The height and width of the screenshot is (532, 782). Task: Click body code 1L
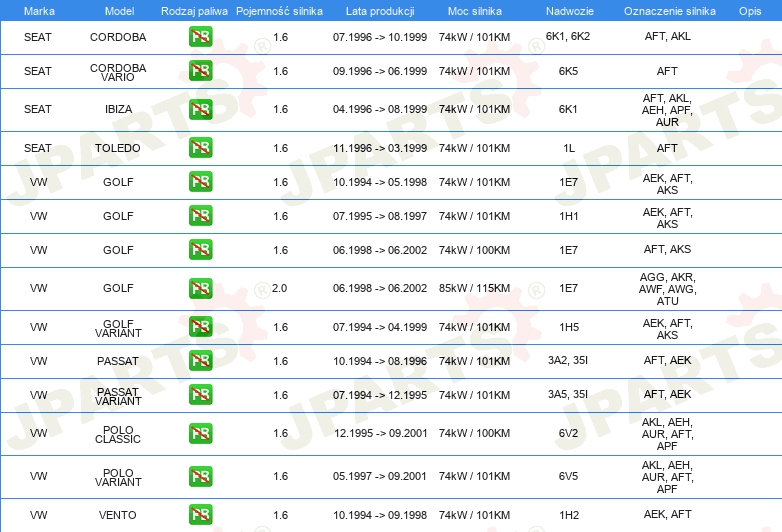tap(569, 148)
